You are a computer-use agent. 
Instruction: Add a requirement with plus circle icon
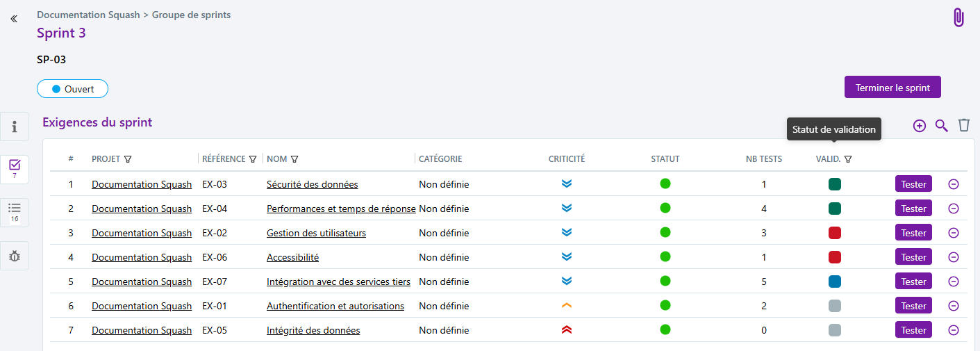point(920,126)
